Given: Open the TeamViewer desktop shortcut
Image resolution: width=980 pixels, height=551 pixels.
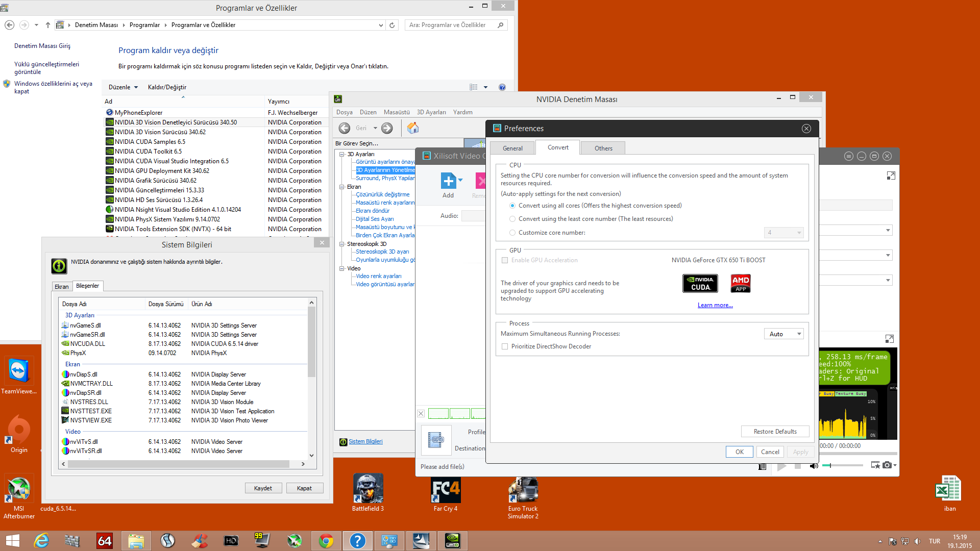Looking at the screenshot, I should pyautogui.click(x=19, y=376).
